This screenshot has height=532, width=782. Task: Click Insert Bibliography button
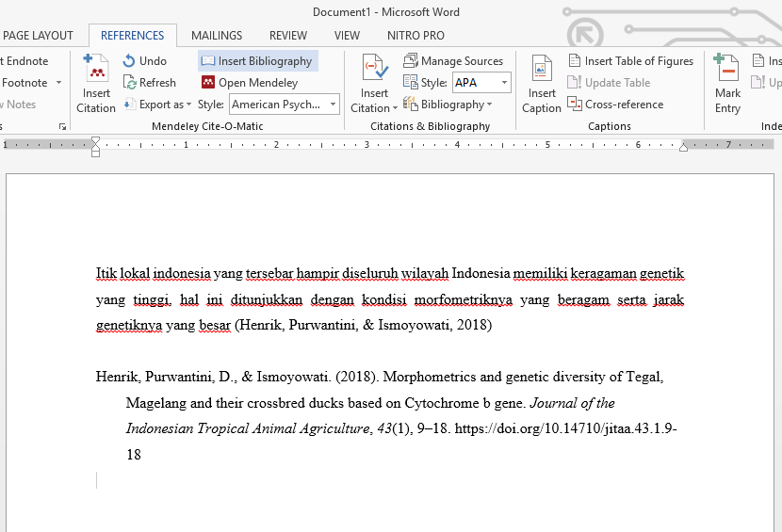(258, 61)
